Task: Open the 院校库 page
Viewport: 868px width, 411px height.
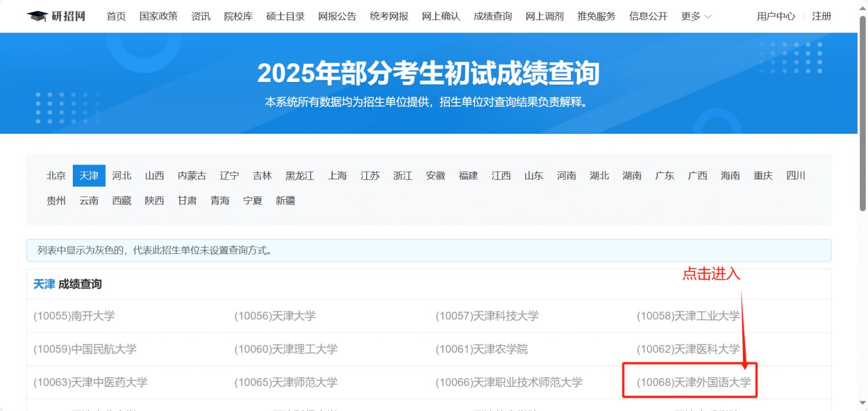Action: pyautogui.click(x=238, y=17)
